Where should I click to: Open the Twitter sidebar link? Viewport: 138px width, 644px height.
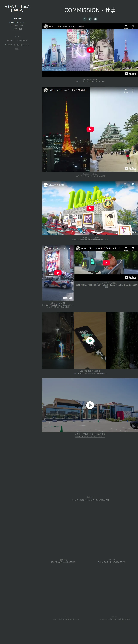17,36
